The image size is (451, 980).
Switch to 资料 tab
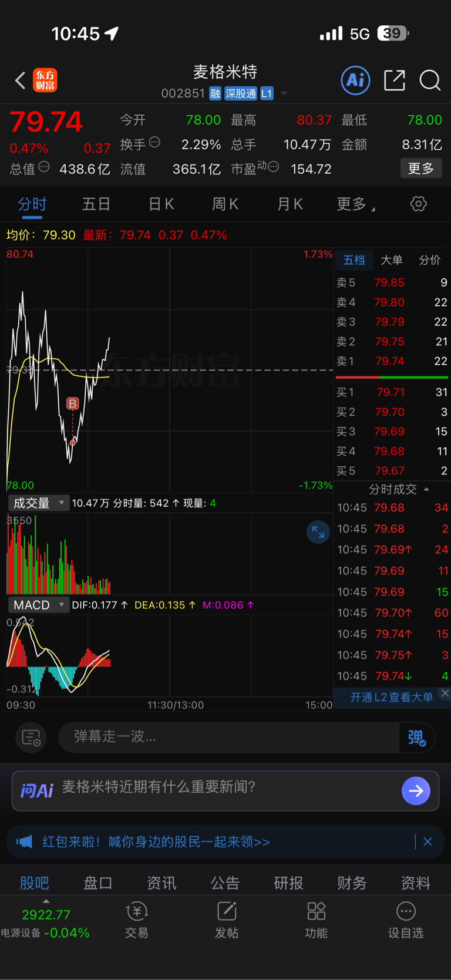(415, 883)
